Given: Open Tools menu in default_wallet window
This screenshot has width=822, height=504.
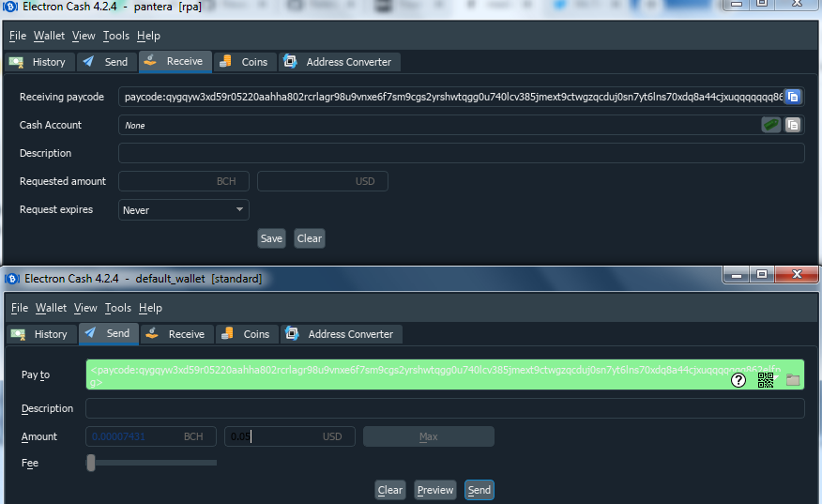Looking at the screenshot, I should tap(118, 308).
